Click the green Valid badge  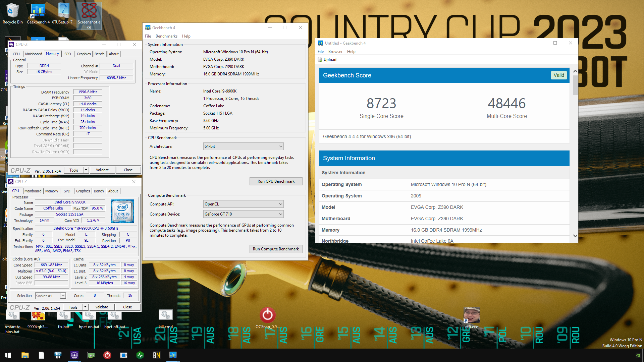tap(559, 75)
